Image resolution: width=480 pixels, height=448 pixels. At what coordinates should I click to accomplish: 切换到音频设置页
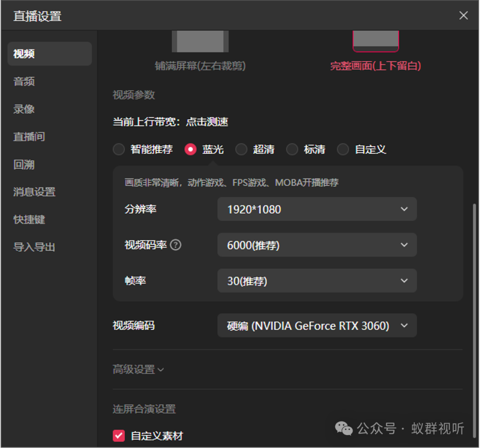24,81
